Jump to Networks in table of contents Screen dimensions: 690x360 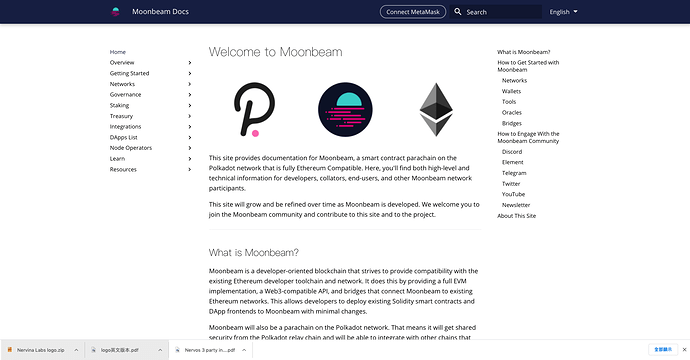tap(514, 81)
